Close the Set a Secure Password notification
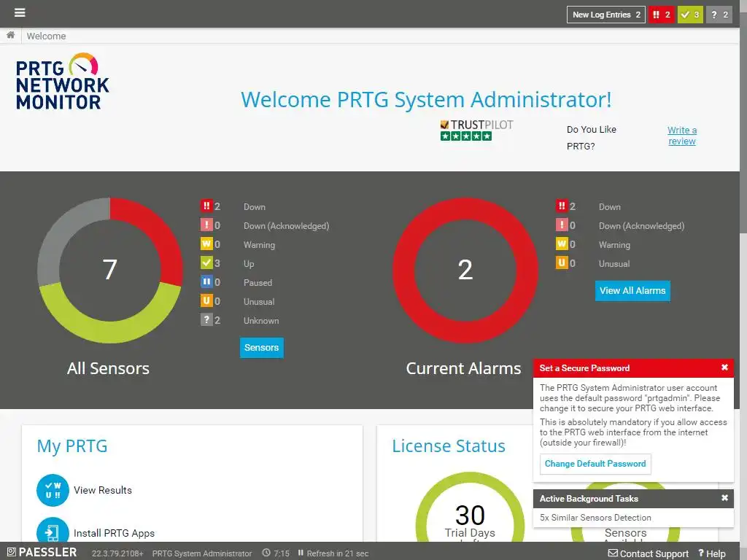 [724, 367]
